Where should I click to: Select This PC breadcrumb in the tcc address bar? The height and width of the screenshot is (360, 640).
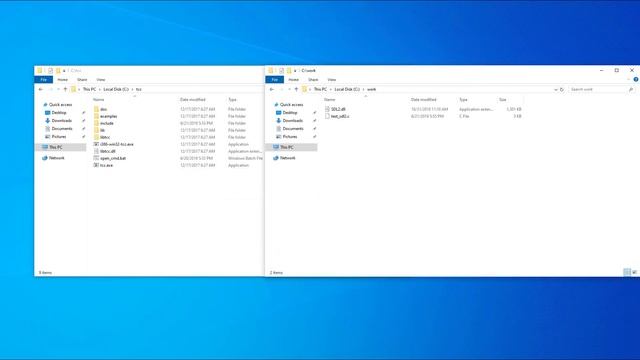tap(89, 89)
